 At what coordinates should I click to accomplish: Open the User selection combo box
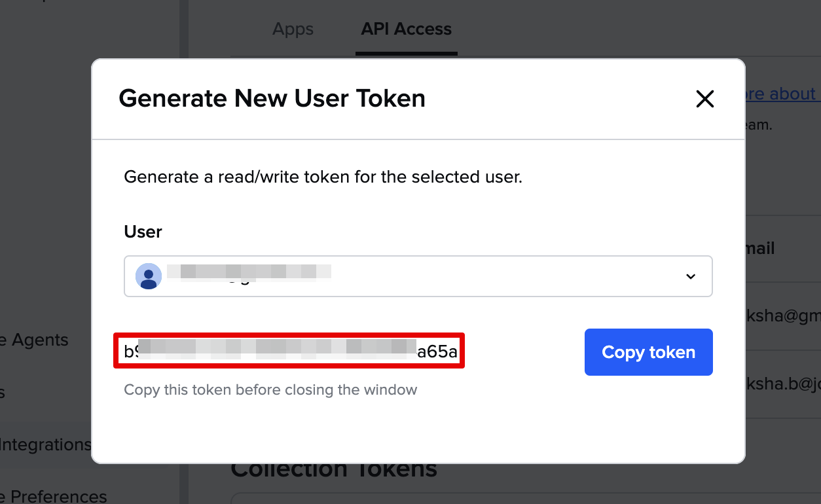point(418,276)
